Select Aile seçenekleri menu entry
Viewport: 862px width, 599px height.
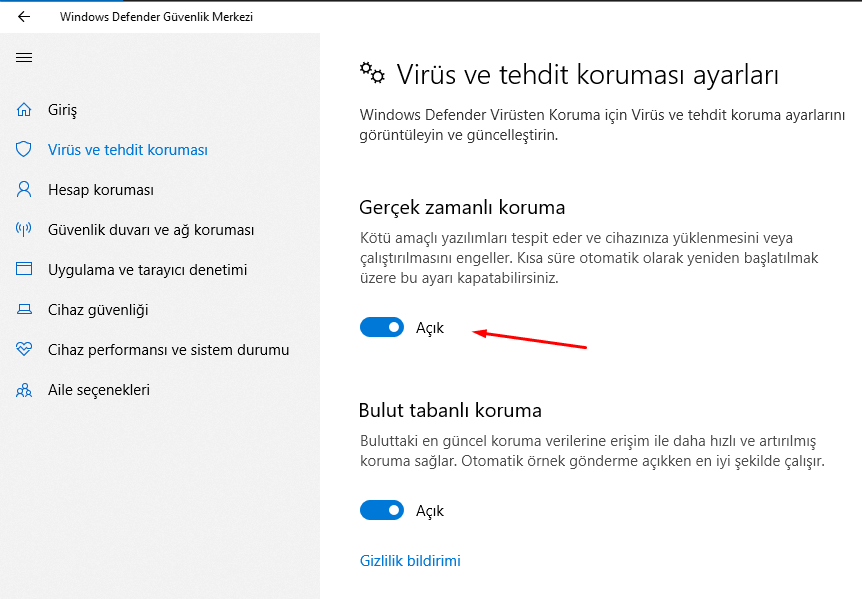[x=98, y=390]
